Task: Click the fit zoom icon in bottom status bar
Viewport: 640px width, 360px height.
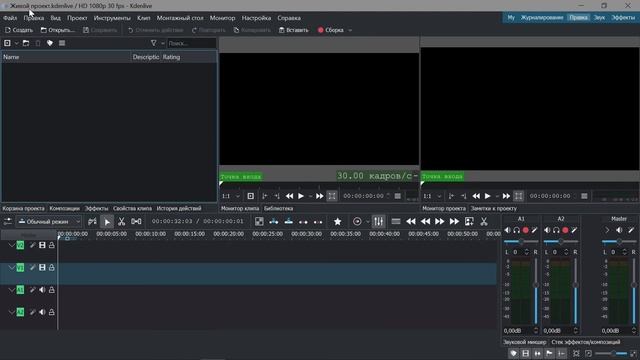Action: (576, 353)
